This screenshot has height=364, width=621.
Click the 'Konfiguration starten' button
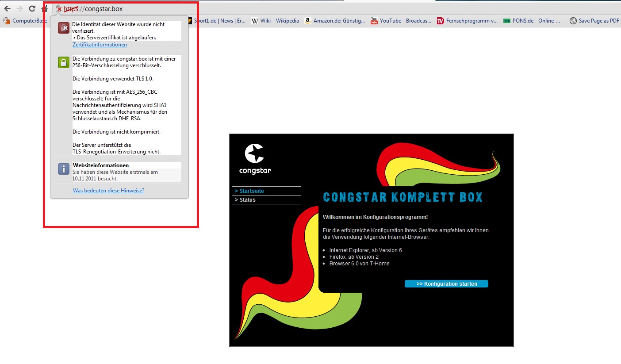[446, 284]
